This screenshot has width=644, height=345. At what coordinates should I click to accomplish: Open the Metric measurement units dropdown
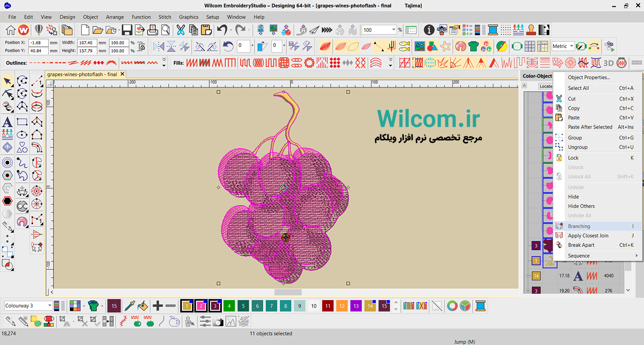[x=571, y=46]
